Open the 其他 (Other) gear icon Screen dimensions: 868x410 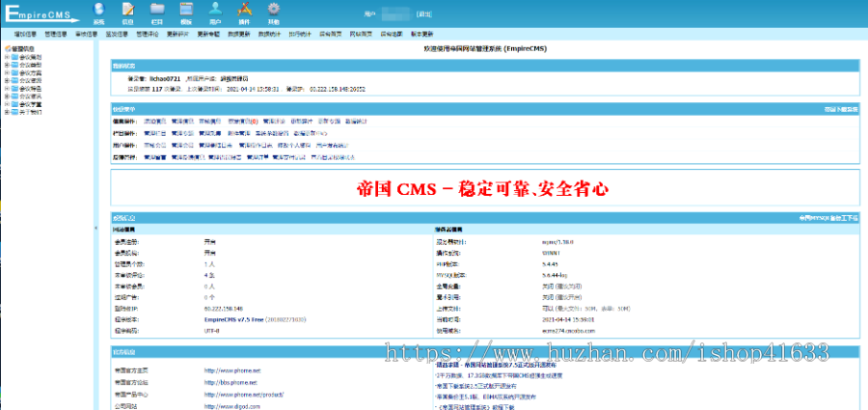click(x=274, y=10)
